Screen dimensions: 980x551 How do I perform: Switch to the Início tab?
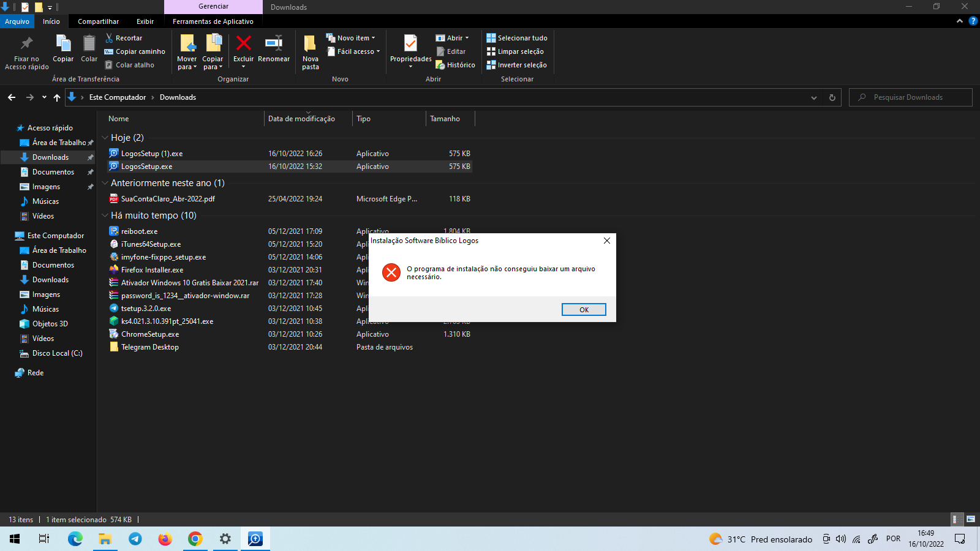(x=51, y=21)
